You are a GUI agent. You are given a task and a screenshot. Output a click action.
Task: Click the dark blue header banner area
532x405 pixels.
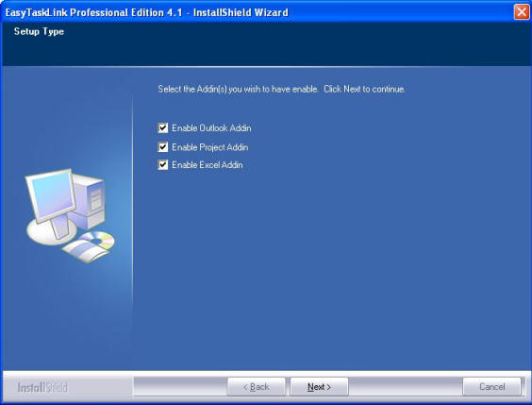click(266, 44)
